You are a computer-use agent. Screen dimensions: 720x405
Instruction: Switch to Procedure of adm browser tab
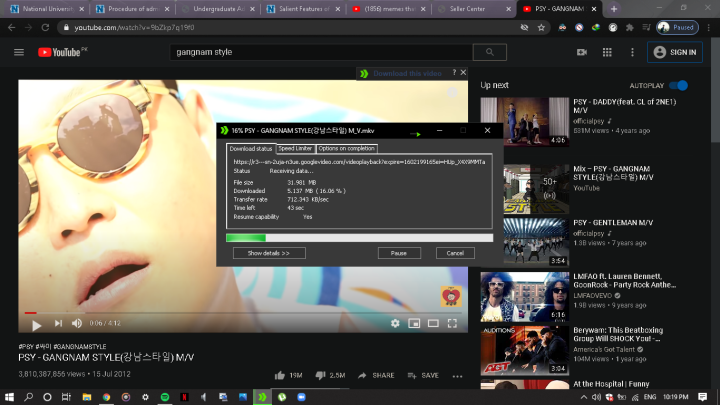pos(133,9)
